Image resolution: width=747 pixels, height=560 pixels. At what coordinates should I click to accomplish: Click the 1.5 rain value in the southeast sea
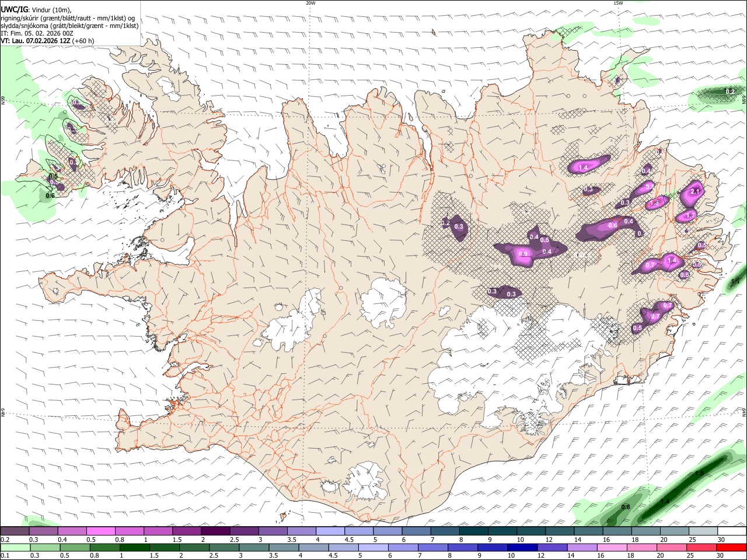(x=699, y=473)
